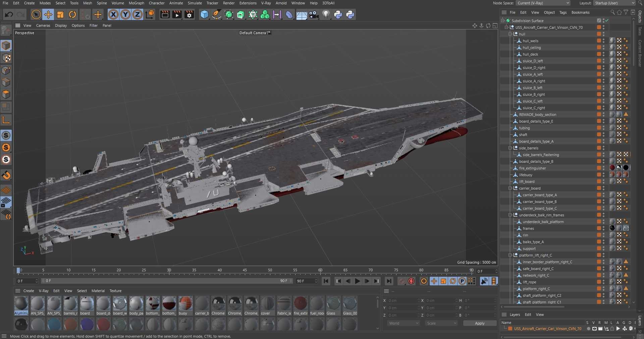
Task: Select the buoy material swatch
Action: (x=185, y=306)
